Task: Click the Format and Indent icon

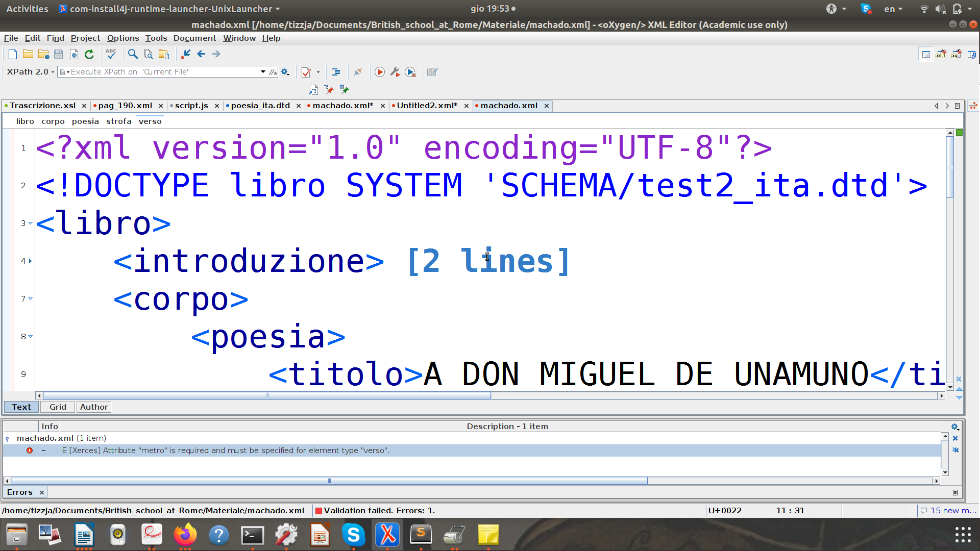Action: pos(336,72)
